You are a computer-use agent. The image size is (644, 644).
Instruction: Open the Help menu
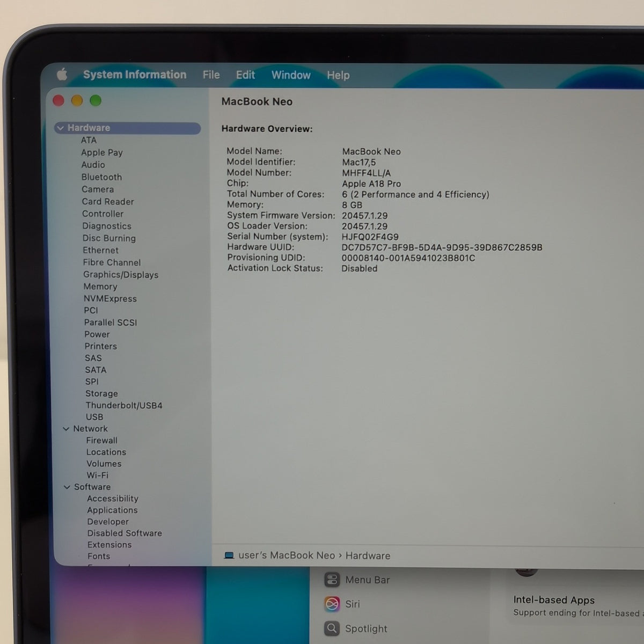[338, 75]
